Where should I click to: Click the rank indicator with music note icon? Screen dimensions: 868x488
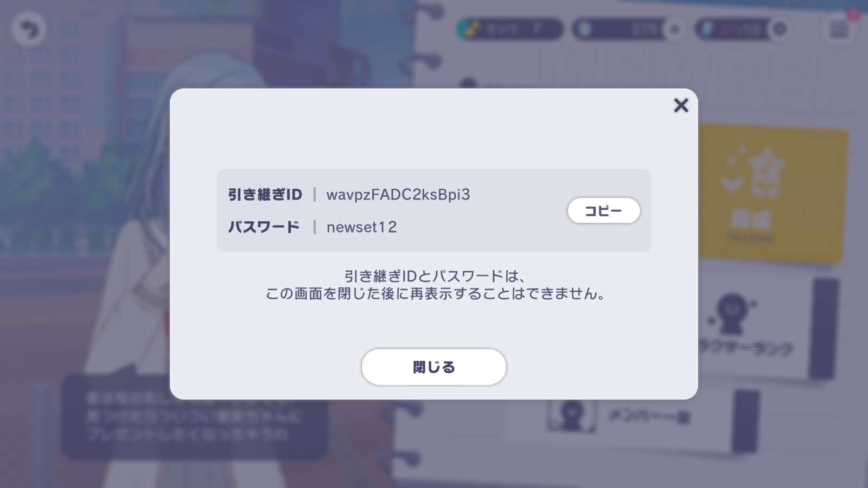click(x=509, y=29)
